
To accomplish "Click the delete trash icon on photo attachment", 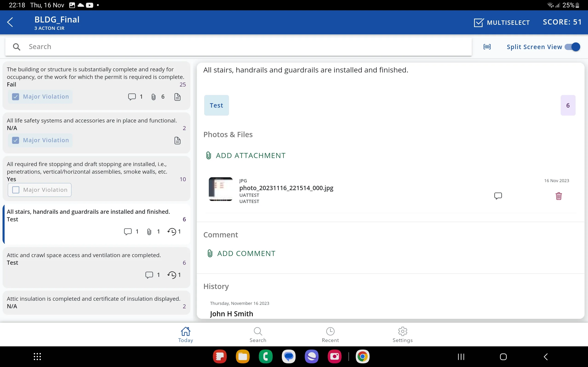I will pos(559,196).
